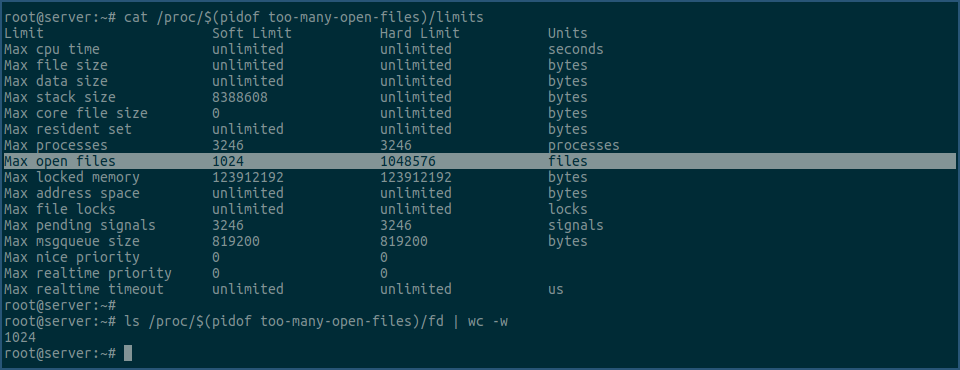Viewport: 960px width, 370px height.
Task: Click the wc output 1024 line
Action: (20, 337)
